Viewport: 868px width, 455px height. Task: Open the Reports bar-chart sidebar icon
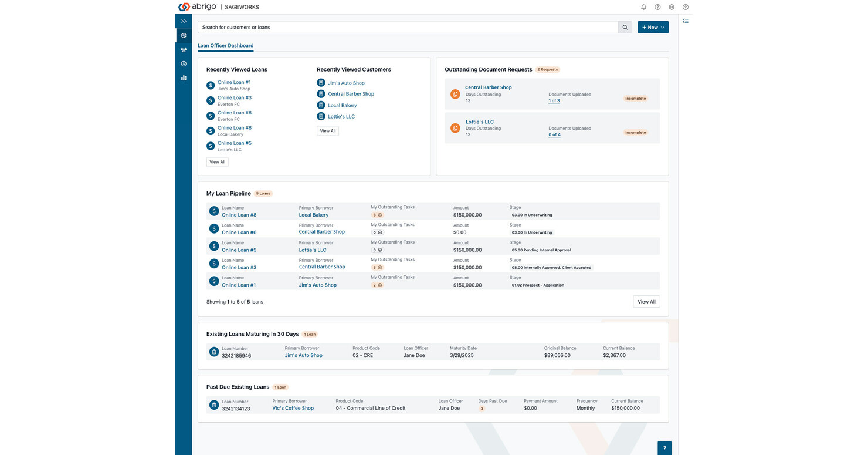184,77
